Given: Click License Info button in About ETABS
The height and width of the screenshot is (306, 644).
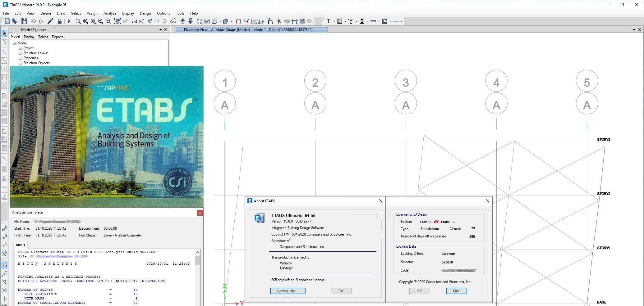Looking at the screenshot, I should pos(287,291).
